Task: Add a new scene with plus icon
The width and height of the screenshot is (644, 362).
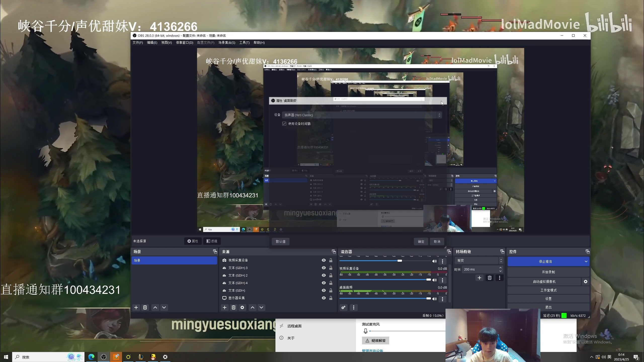Action: (136, 307)
